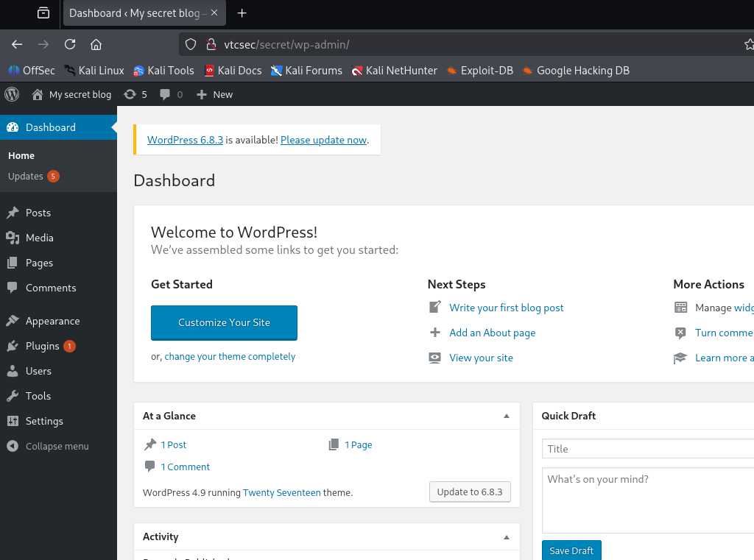Click the shield tracking protection icon
The image size is (754, 560).
coord(191,44)
